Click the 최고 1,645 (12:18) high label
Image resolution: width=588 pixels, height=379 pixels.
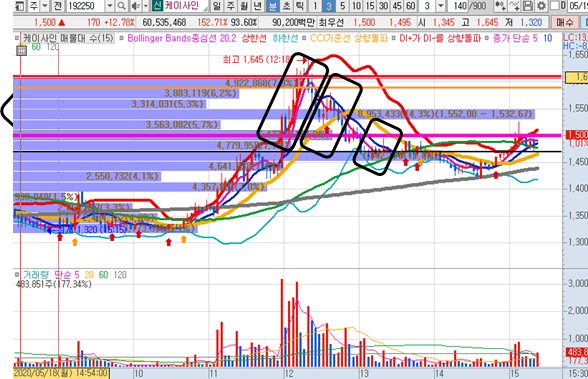tap(257, 60)
